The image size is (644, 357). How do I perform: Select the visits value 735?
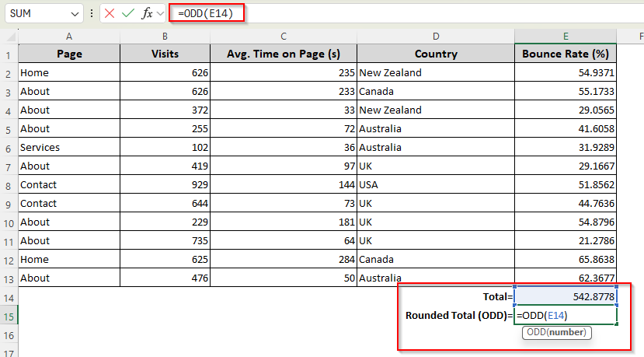pos(165,240)
